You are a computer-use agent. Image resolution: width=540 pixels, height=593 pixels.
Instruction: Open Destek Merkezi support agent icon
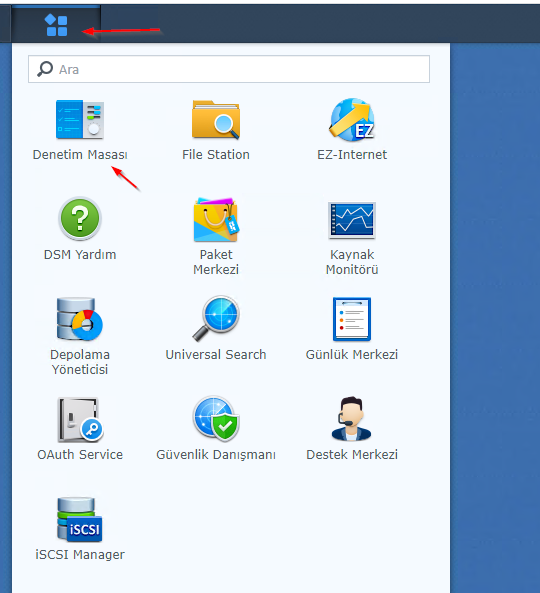point(352,419)
